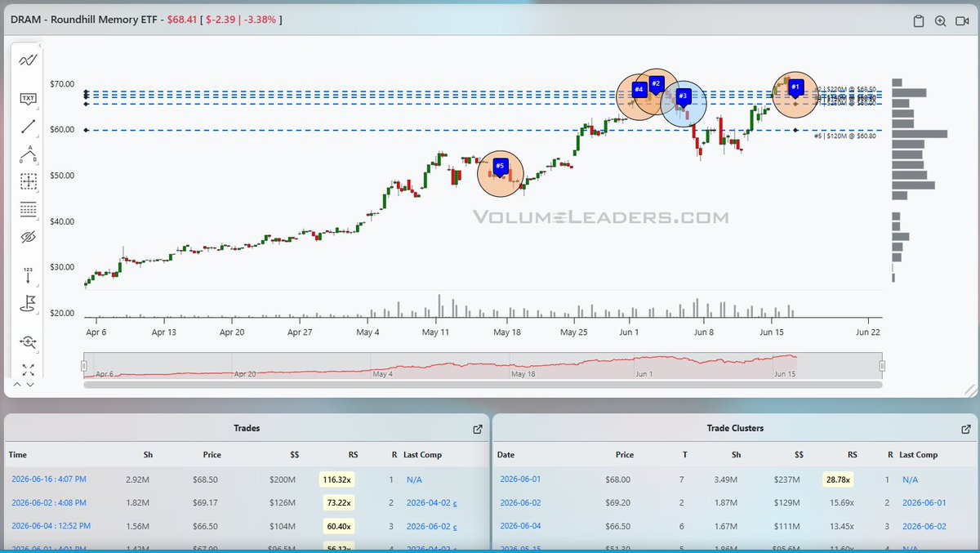Click the $68.41 current price in header
The height and width of the screenshot is (553, 980).
(184, 19)
